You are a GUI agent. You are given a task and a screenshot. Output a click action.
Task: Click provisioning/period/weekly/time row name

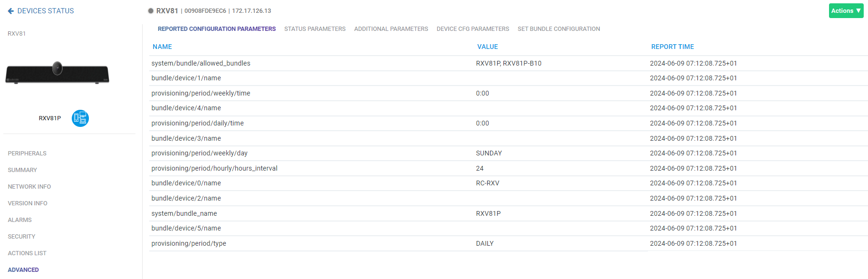click(201, 93)
